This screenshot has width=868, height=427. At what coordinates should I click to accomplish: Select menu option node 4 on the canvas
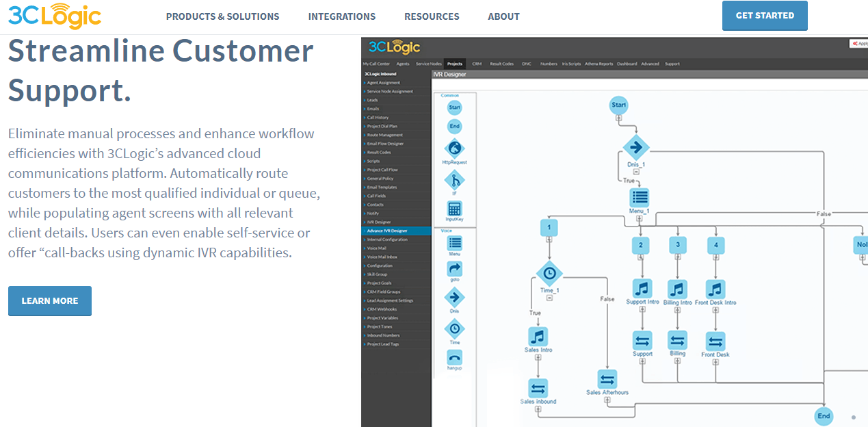point(715,244)
